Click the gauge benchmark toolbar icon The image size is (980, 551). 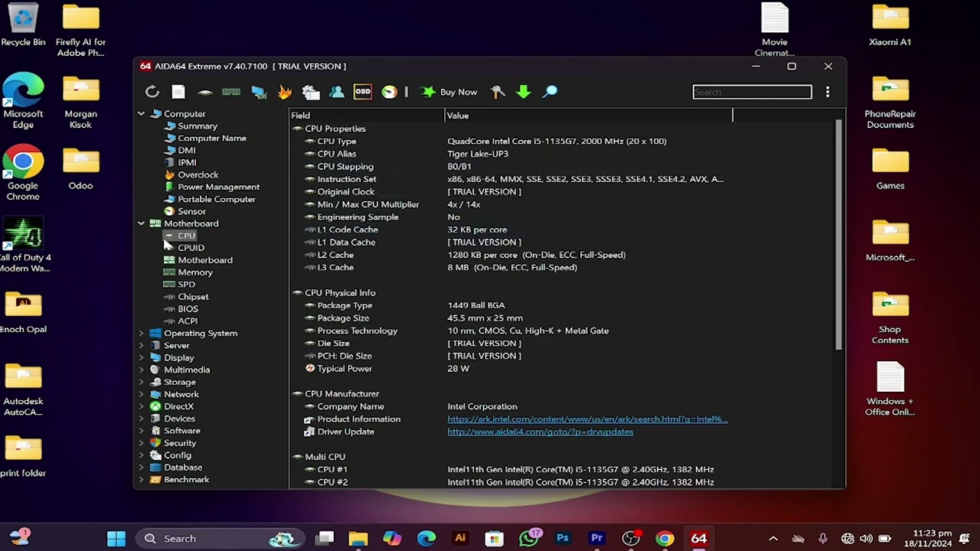click(x=390, y=92)
